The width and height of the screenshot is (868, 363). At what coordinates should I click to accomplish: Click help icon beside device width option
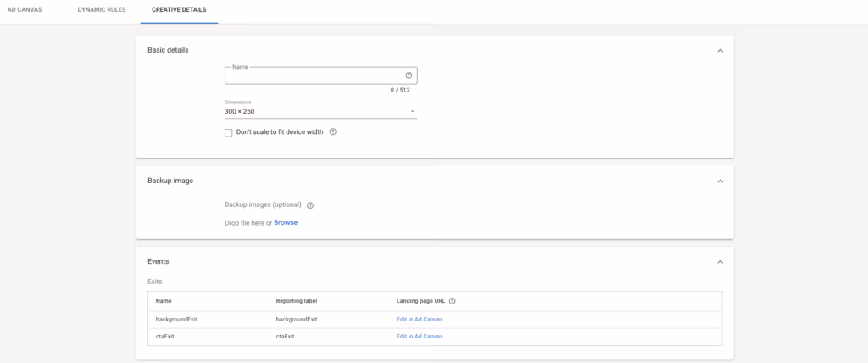(x=332, y=132)
